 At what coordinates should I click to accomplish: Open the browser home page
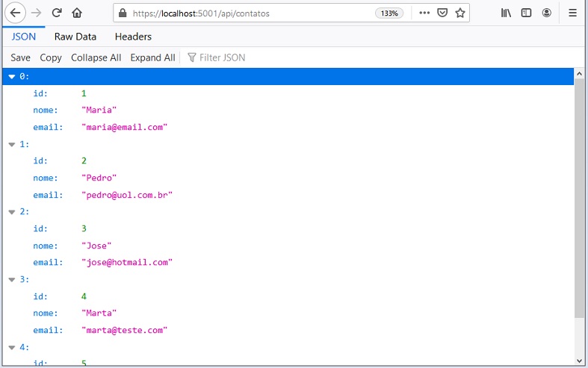click(x=77, y=13)
